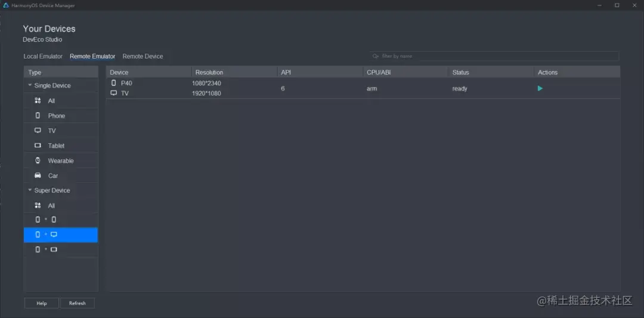Open Help
This screenshot has width=644, height=318.
pos(42,303)
